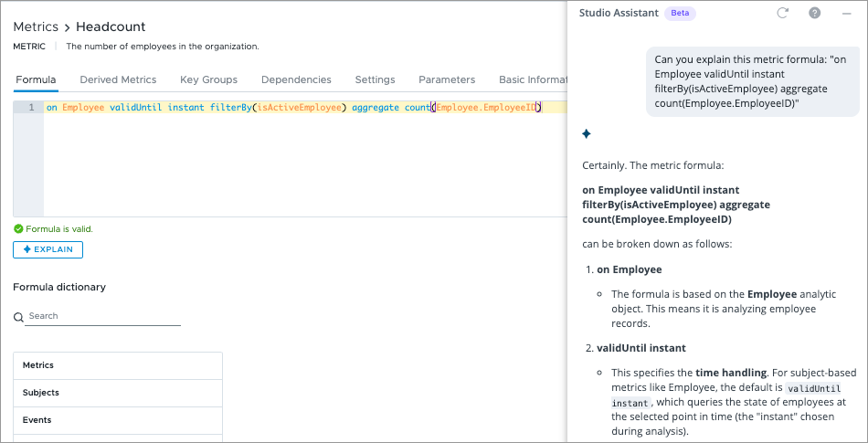
Task: Click the refresh conversation icon in Studio Assistant
Action: click(x=782, y=13)
